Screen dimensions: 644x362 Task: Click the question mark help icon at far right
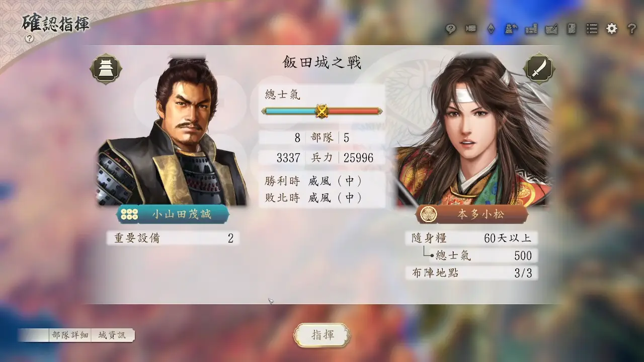pos(632,29)
